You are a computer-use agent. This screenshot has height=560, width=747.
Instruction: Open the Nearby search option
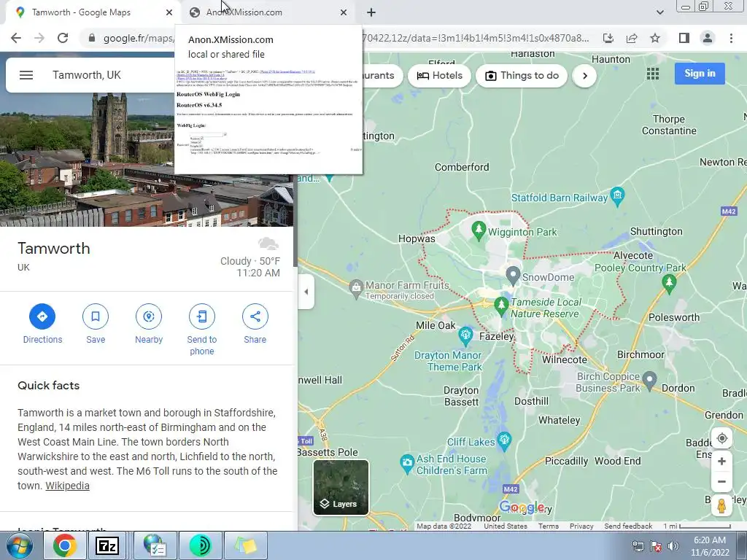click(149, 324)
